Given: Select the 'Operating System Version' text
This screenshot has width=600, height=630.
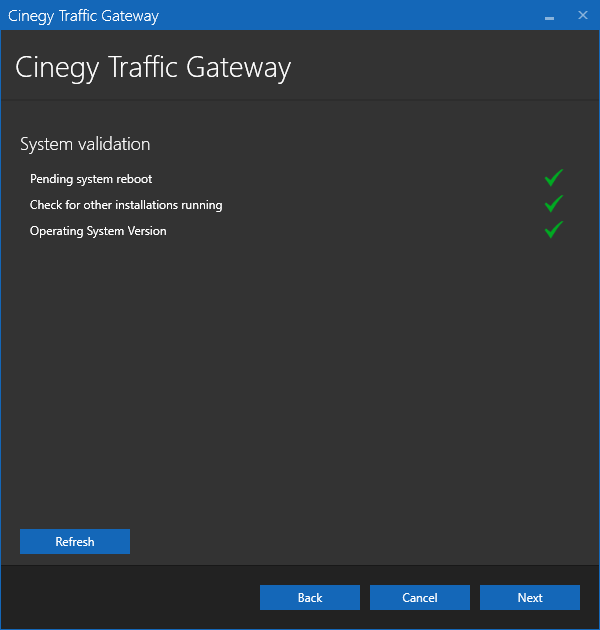Looking at the screenshot, I should (98, 231).
